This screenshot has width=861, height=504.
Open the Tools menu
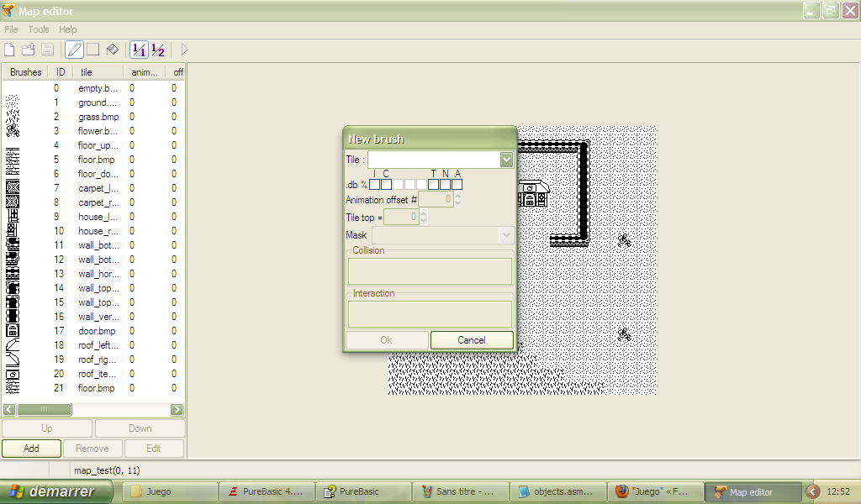39,29
